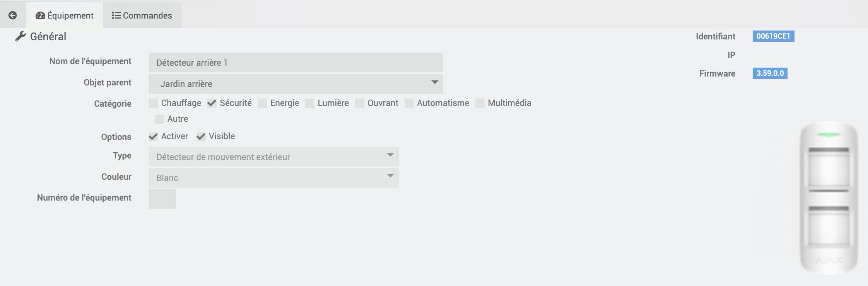Check the Lumière category box

(310, 103)
